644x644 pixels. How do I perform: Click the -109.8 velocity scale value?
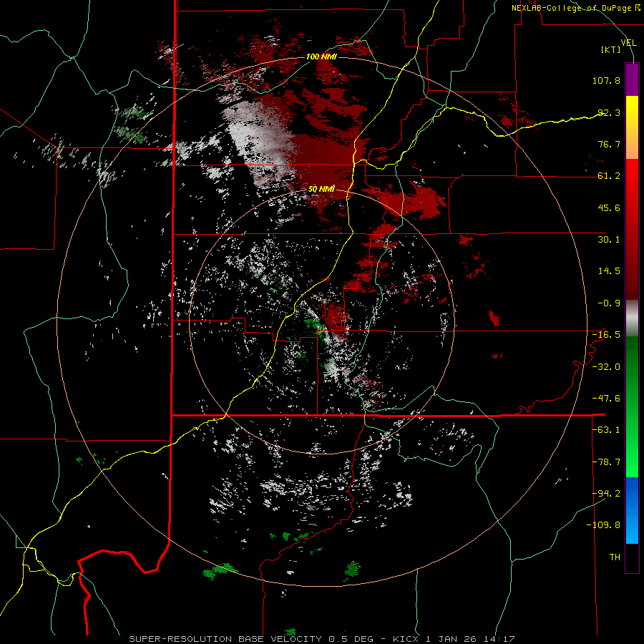[x=603, y=525]
